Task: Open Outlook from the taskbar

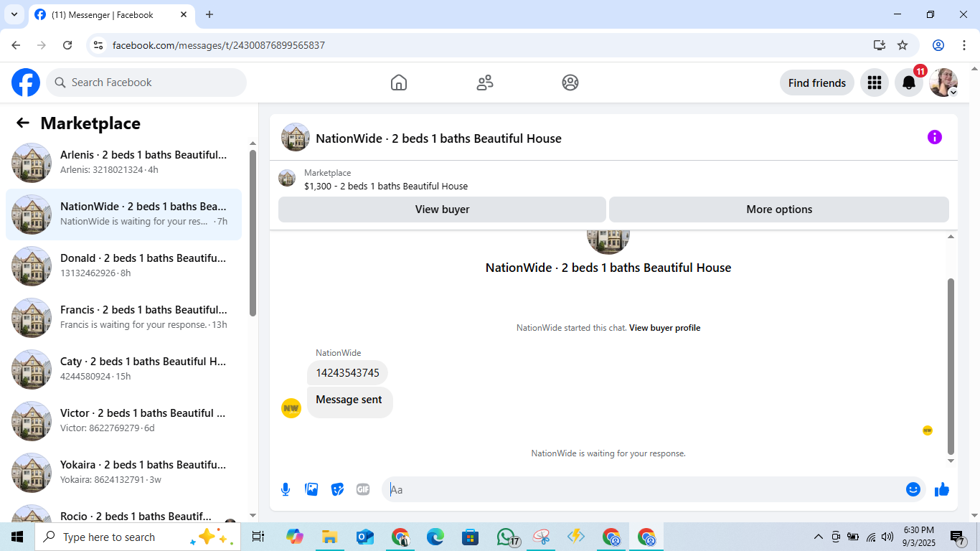Action: pos(364,537)
